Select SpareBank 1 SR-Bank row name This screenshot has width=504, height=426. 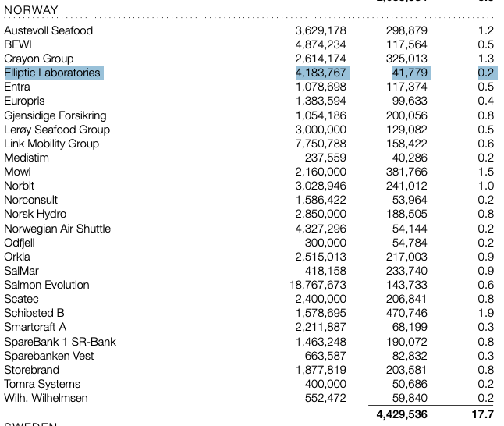coord(60,342)
